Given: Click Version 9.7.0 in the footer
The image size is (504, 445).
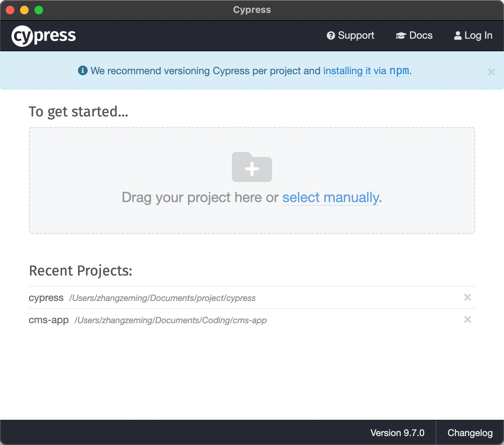Looking at the screenshot, I should click(397, 433).
